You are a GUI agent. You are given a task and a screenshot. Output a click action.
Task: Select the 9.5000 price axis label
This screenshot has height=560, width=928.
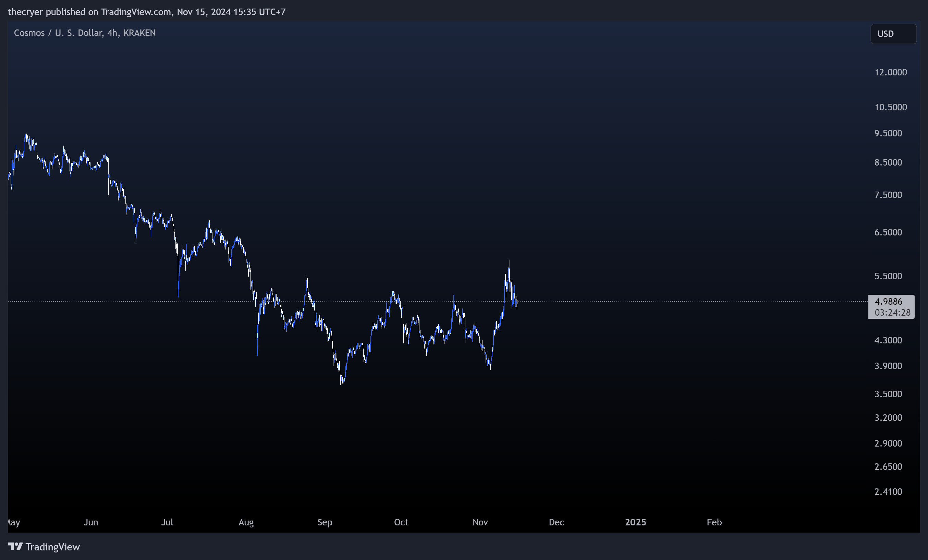pyautogui.click(x=888, y=133)
